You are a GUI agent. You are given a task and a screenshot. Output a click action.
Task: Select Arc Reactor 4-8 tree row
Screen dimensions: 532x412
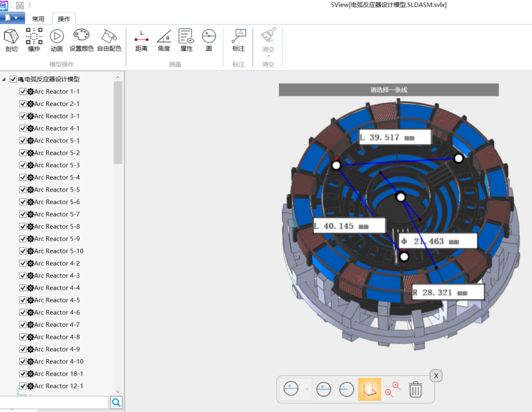tap(57, 337)
